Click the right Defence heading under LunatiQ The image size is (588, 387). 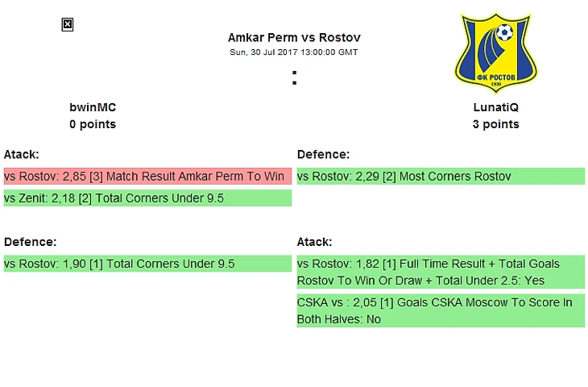[323, 154]
